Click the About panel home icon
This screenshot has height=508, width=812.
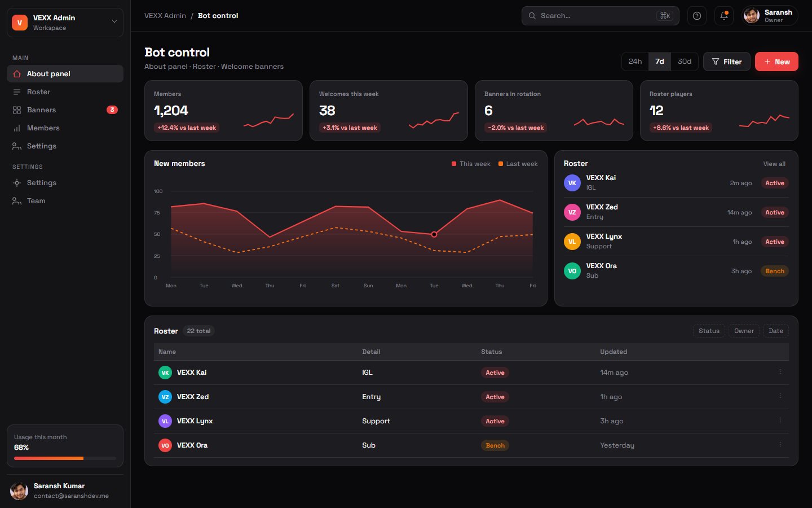coord(17,74)
